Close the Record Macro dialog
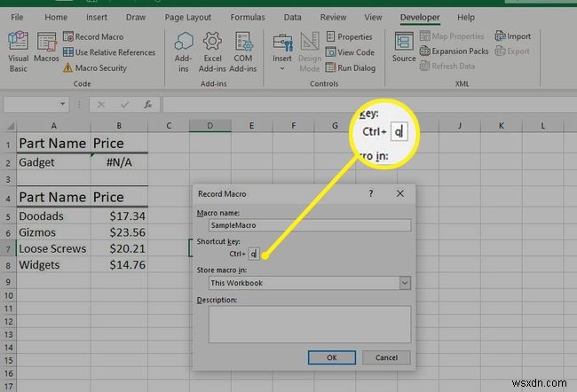The width and height of the screenshot is (577, 392). (x=400, y=193)
